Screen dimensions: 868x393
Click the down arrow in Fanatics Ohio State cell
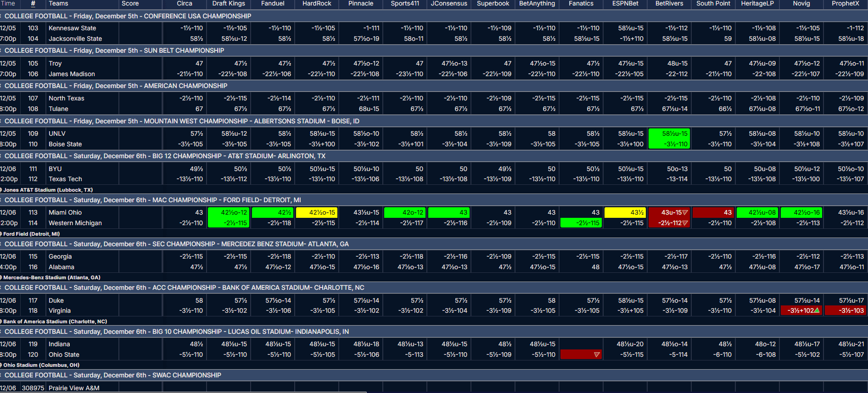pyautogui.click(x=597, y=354)
